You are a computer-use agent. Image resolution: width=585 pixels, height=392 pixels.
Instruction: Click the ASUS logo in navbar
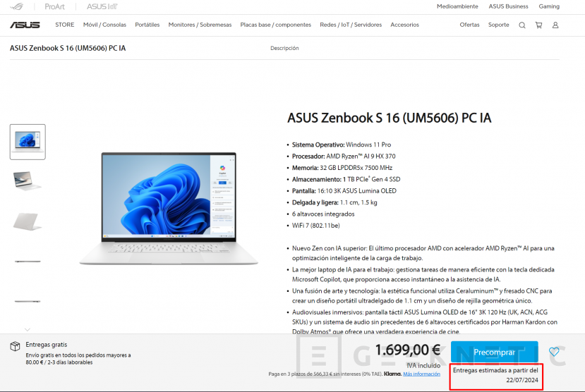(x=25, y=25)
